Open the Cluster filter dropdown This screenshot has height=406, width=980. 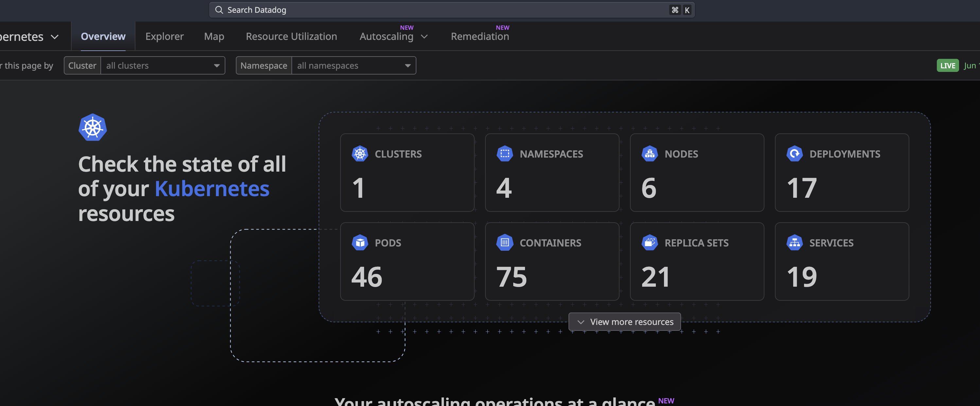pyautogui.click(x=163, y=65)
